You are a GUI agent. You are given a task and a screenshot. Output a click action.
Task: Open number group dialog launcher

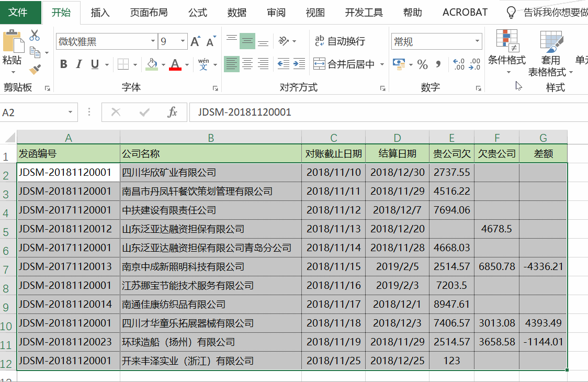click(479, 88)
